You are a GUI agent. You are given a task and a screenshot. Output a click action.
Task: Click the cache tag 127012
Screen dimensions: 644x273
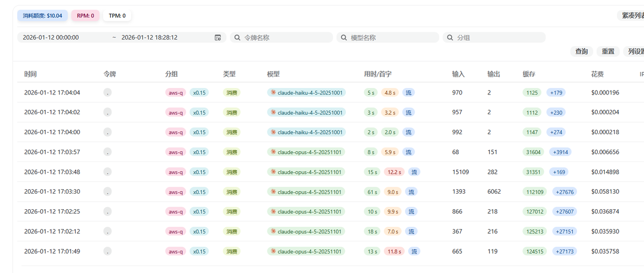coord(536,211)
